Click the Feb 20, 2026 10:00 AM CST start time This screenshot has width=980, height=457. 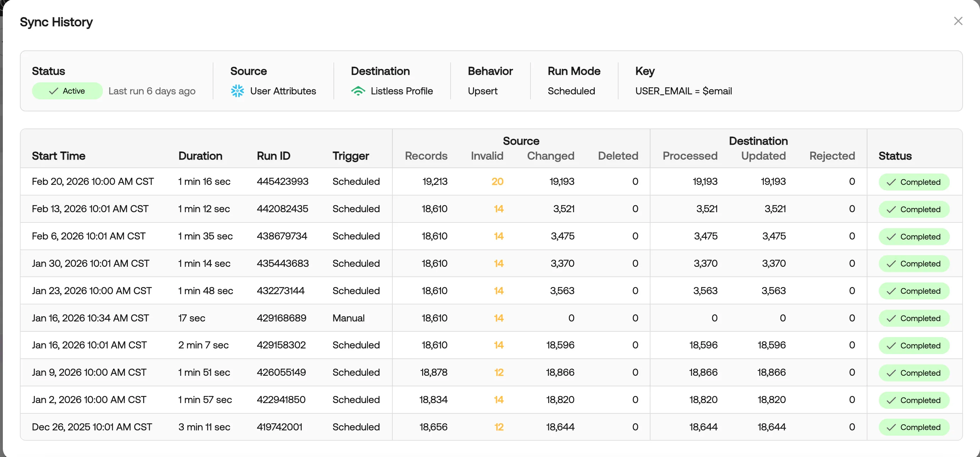[93, 181]
